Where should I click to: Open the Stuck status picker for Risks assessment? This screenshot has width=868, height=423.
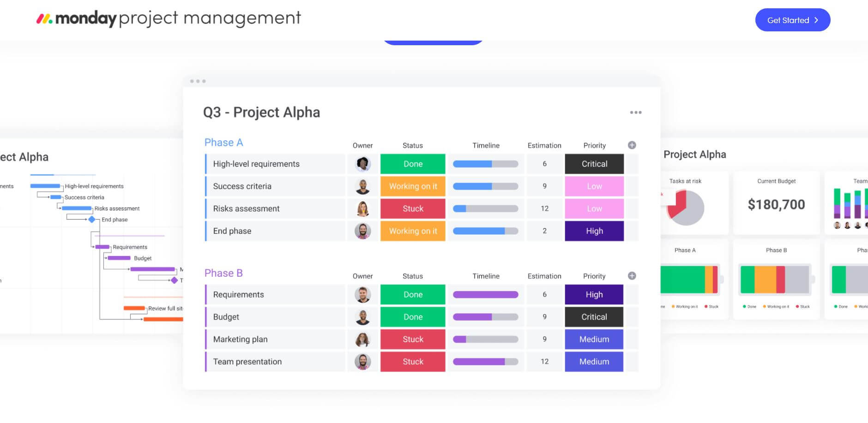(413, 209)
